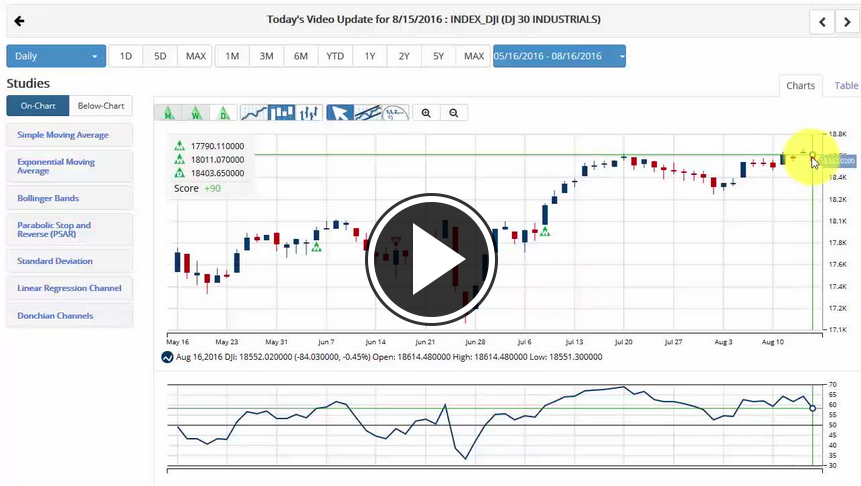This screenshot has height=486, width=861.
Task: Select the pointer cursor tool
Action: [340, 113]
